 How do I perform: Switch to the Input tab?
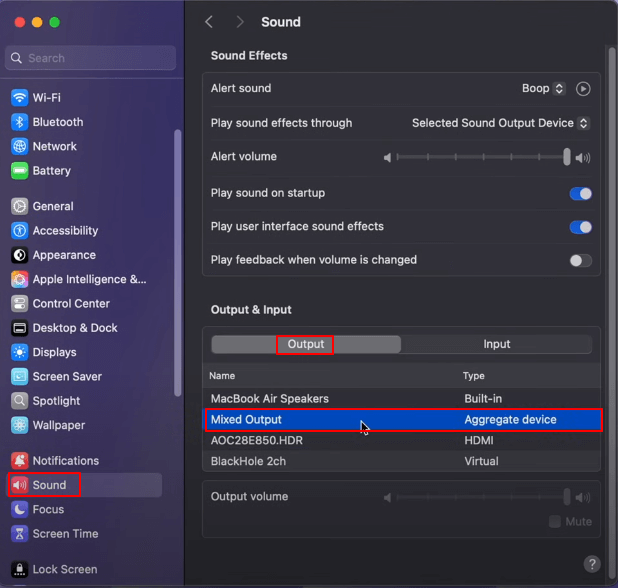point(497,344)
